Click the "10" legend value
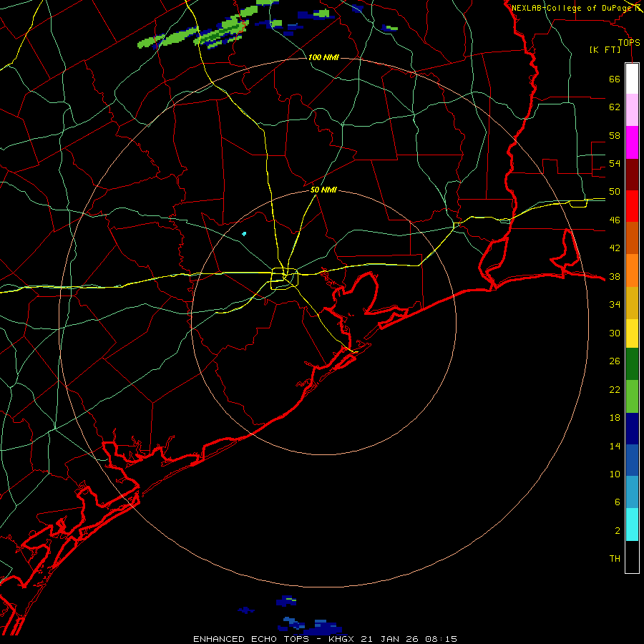This screenshot has width=644, height=644. [615, 474]
